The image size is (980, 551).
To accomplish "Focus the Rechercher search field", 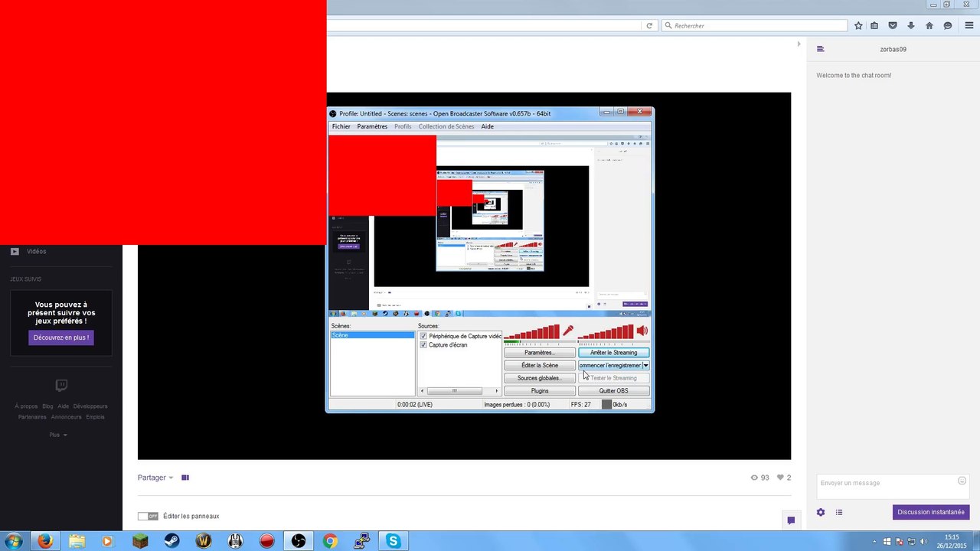I will [754, 25].
